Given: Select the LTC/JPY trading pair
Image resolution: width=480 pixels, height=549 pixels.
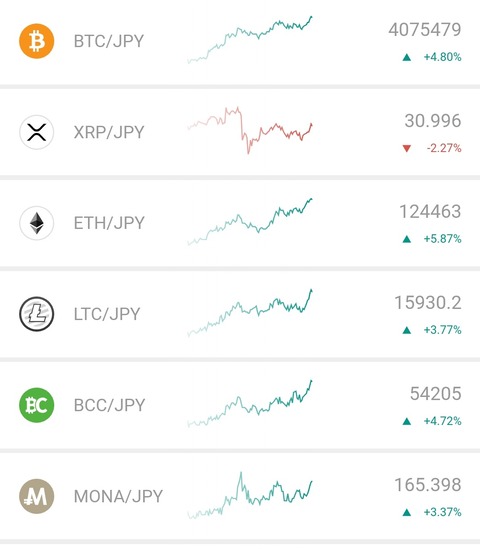Looking at the screenshot, I should (107, 314).
